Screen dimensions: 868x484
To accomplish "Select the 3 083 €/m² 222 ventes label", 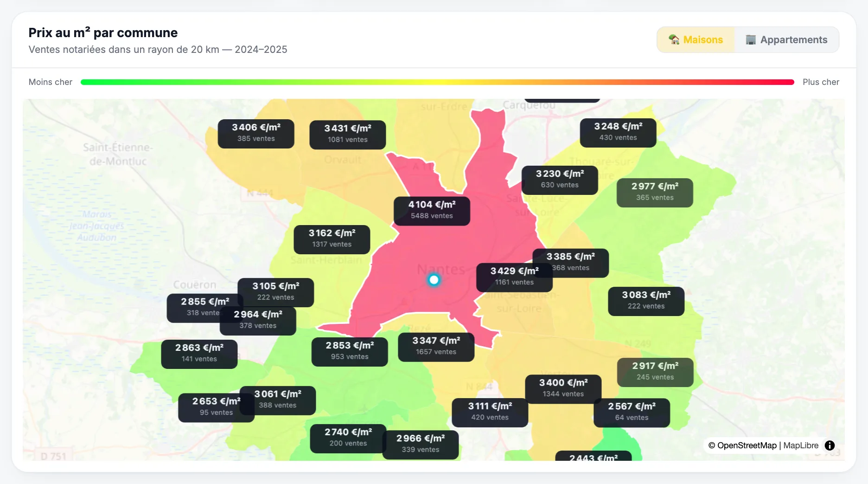I will click(646, 301).
